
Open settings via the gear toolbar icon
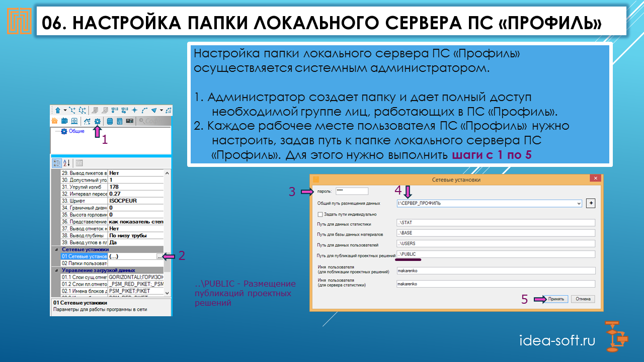click(98, 121)
